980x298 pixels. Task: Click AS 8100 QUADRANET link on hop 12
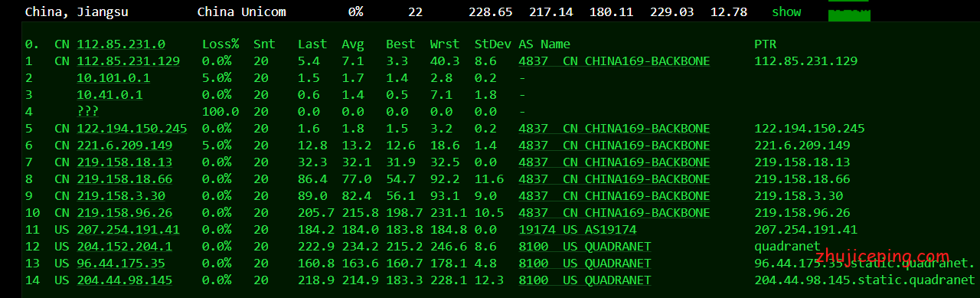pos(585,247)
